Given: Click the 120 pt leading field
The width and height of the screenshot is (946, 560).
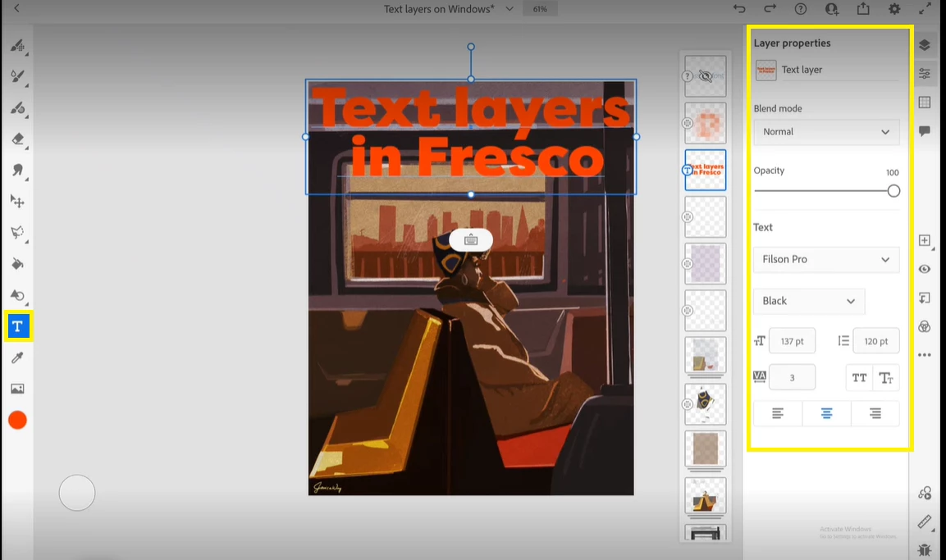Looking at the screenshot, I should [x=876, y=341].
